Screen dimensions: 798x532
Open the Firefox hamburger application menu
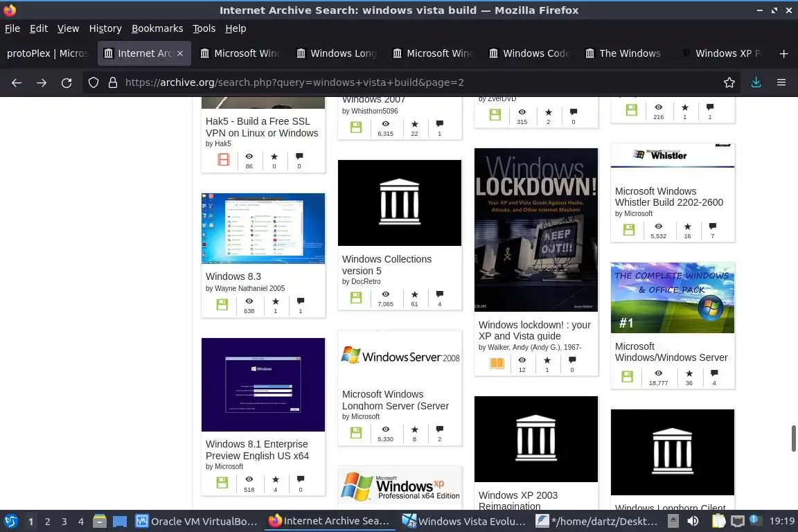coord(781,82)
